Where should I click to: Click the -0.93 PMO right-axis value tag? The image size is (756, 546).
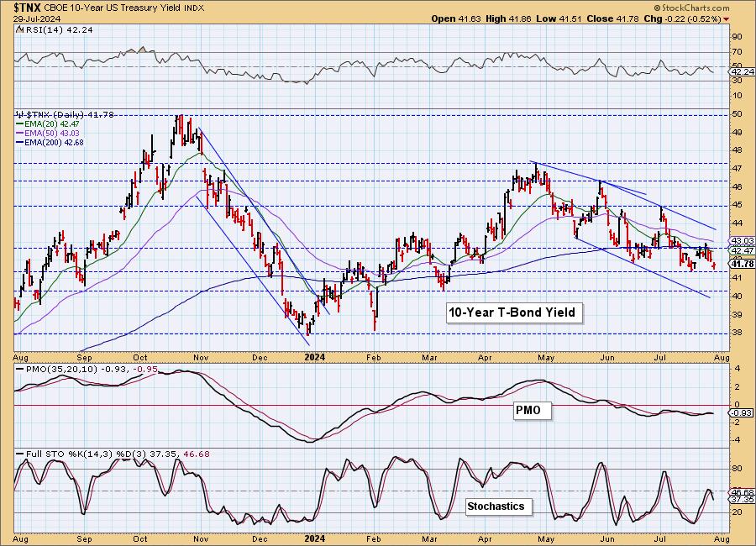743,413
